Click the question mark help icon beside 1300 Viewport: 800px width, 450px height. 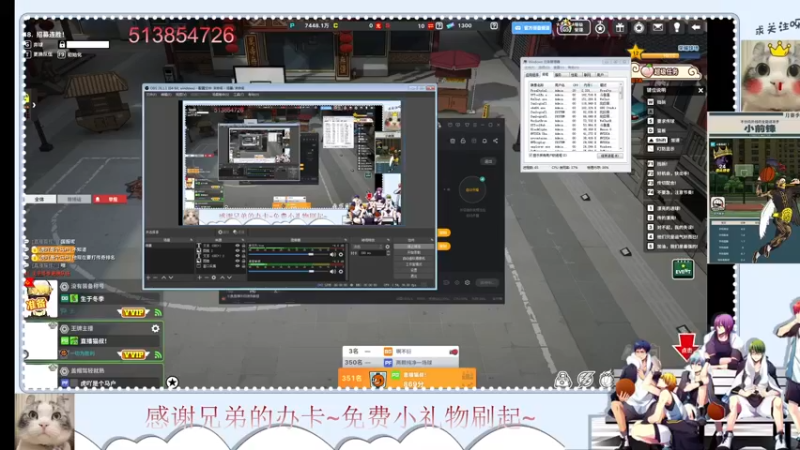click(493, 26)
